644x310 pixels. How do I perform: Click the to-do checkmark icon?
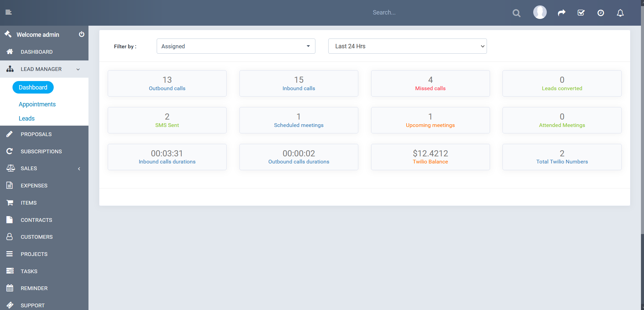tap(581, 12)
